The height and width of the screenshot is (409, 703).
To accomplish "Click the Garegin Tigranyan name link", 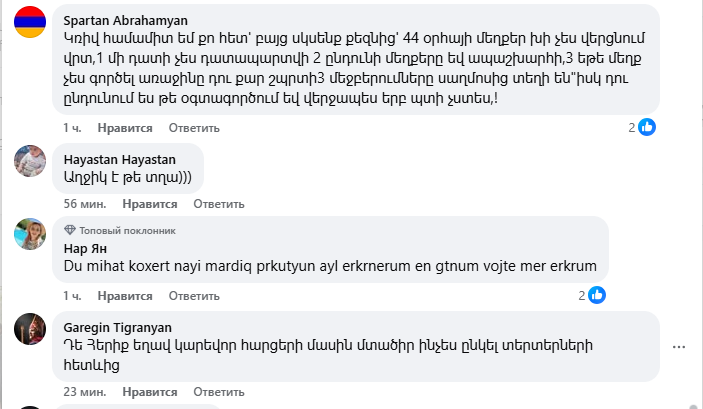I will (117, 327).
